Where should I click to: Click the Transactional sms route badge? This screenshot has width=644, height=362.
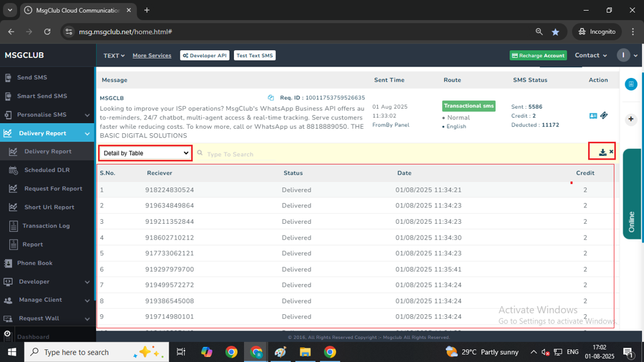click(x=469, y=106)
